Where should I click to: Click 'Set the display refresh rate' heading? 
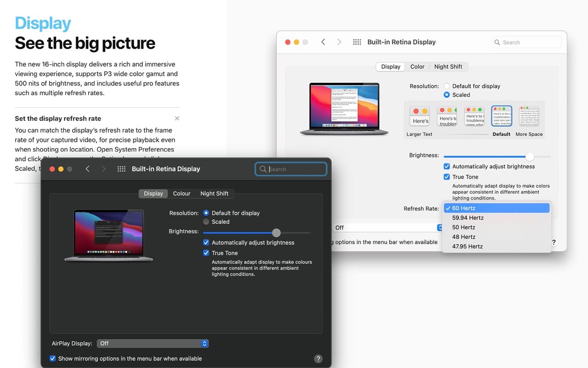click(58, 118)
